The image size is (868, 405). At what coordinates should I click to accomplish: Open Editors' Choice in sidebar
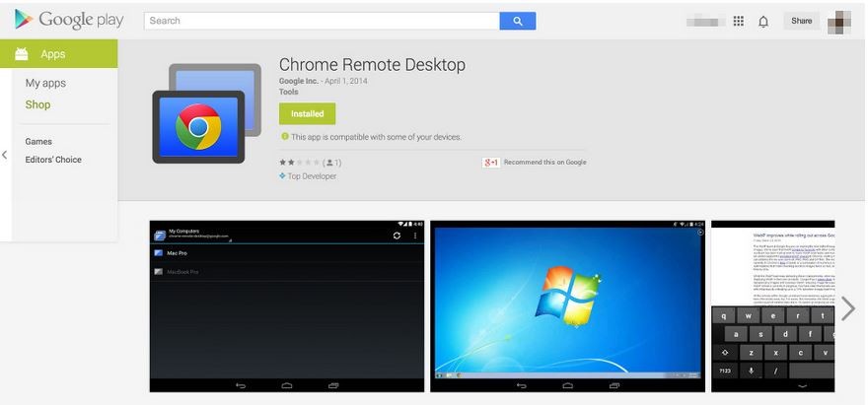pyautogui.click(x=53, y=160)
